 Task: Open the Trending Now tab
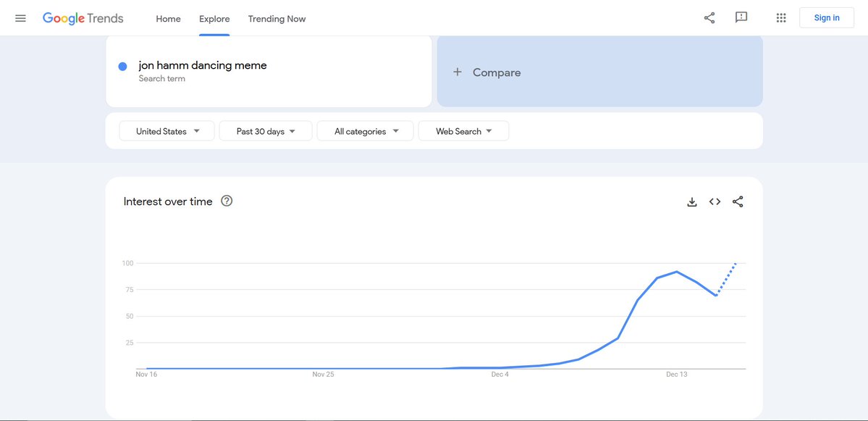pyautogui.click(x=277, y=19)
